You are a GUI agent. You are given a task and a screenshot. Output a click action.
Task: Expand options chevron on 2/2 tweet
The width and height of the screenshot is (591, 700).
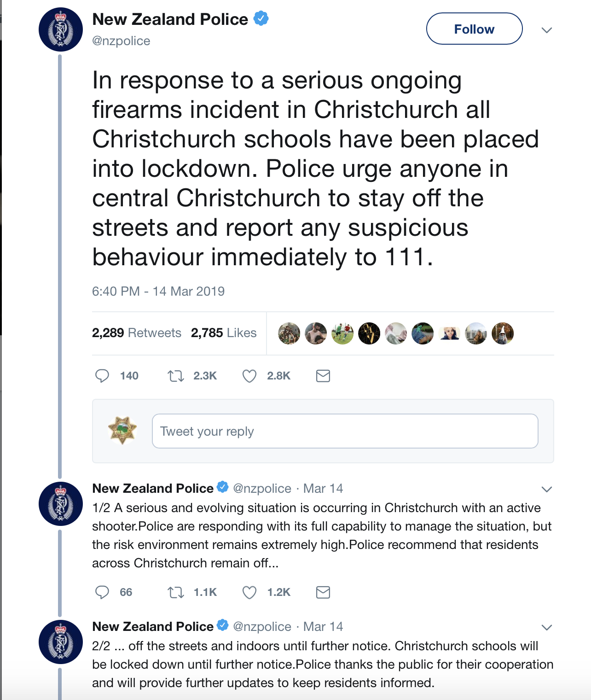[546, 627]
